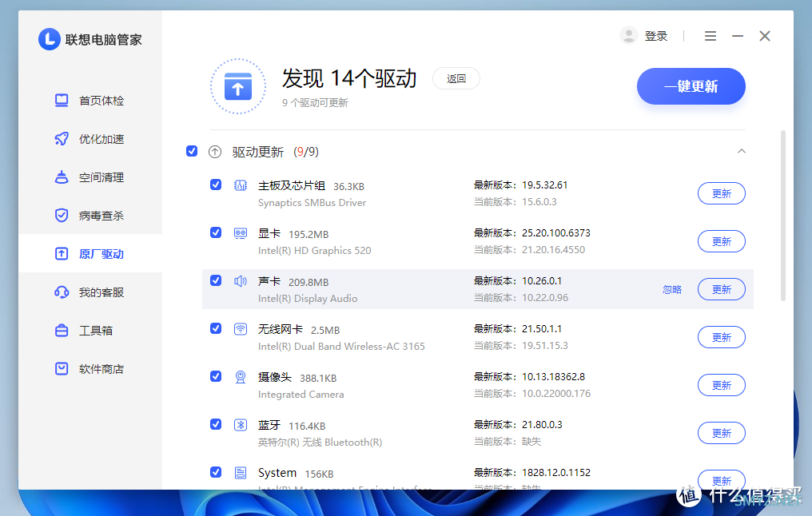Click Intel(R) Dual Band Wireless-AC 3165 text
The height and width of the screenshot is (516, 812).
341,346
